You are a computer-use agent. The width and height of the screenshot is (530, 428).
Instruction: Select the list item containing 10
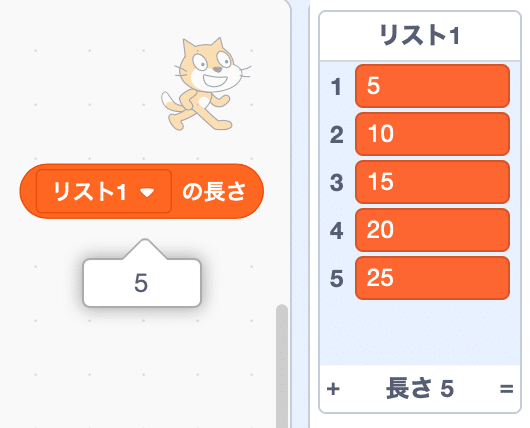(x=432, y=134)
